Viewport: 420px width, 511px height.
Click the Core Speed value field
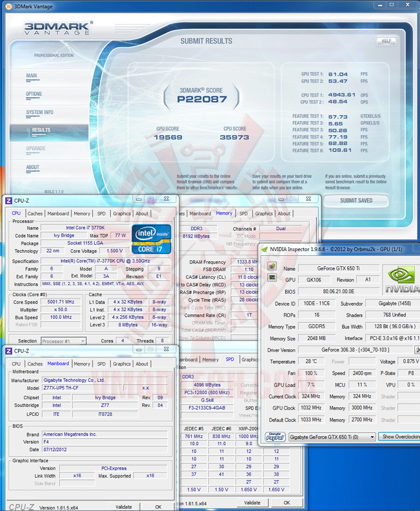(x=61, y=302)
